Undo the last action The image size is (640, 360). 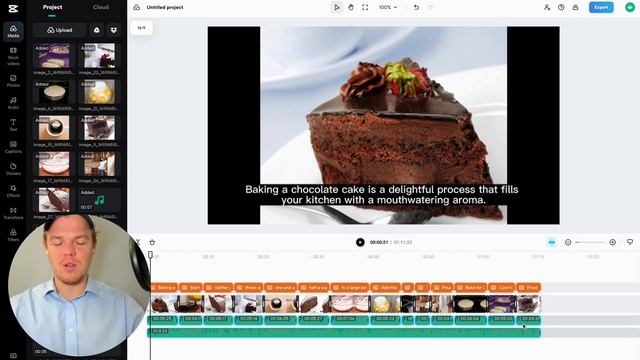pyautogui.click(x=416, y=7)
